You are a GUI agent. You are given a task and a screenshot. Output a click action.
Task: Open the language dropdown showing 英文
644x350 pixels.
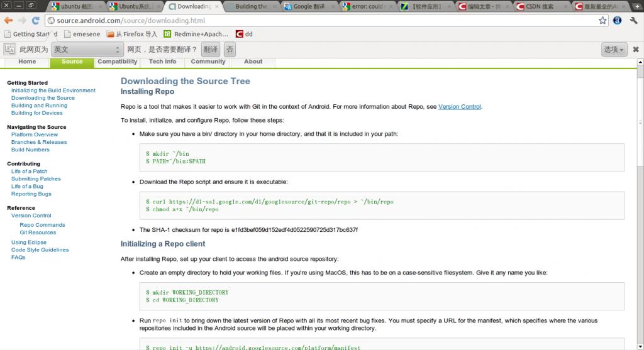tap(87, 49)
